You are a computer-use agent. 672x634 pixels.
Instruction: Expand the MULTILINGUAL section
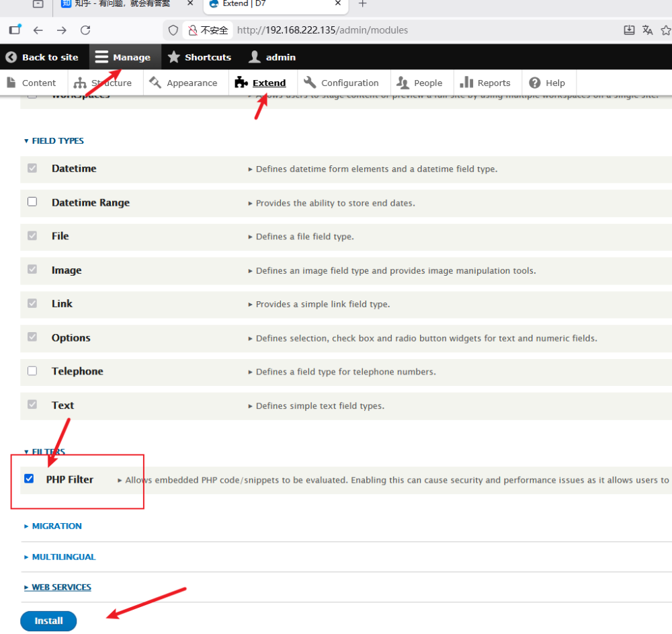pos(60,557)
